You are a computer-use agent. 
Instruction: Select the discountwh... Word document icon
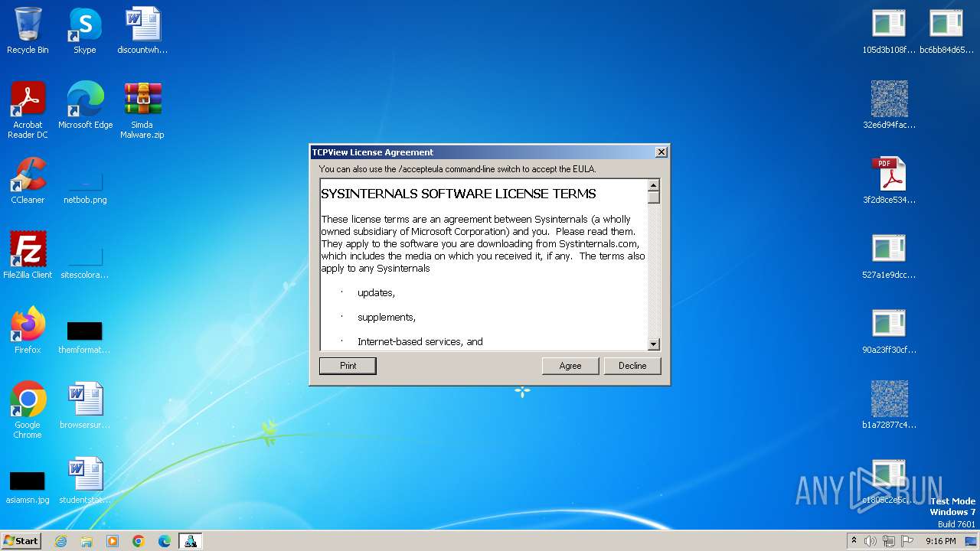(x=142, y=31)
